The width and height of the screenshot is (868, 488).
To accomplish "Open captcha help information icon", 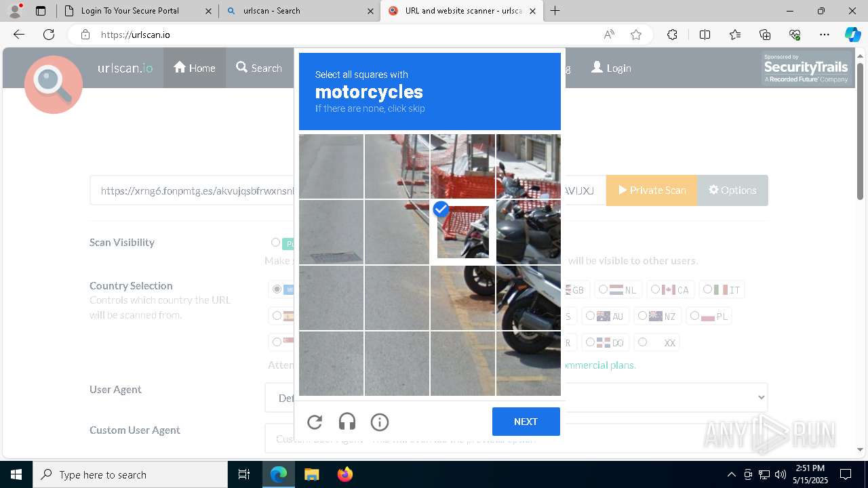I will click(x=380, y=422).
